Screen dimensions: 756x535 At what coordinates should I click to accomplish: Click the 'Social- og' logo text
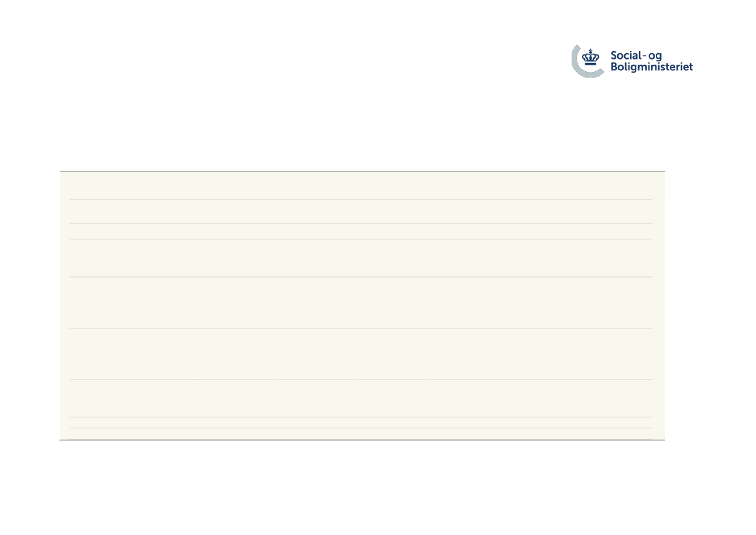pyautogui.click(x=636, y=56)
